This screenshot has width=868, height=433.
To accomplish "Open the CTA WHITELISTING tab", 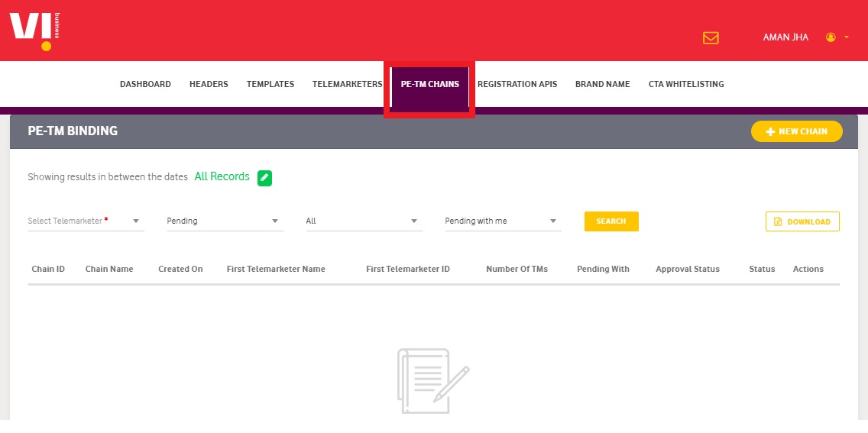I will point(686,85).
